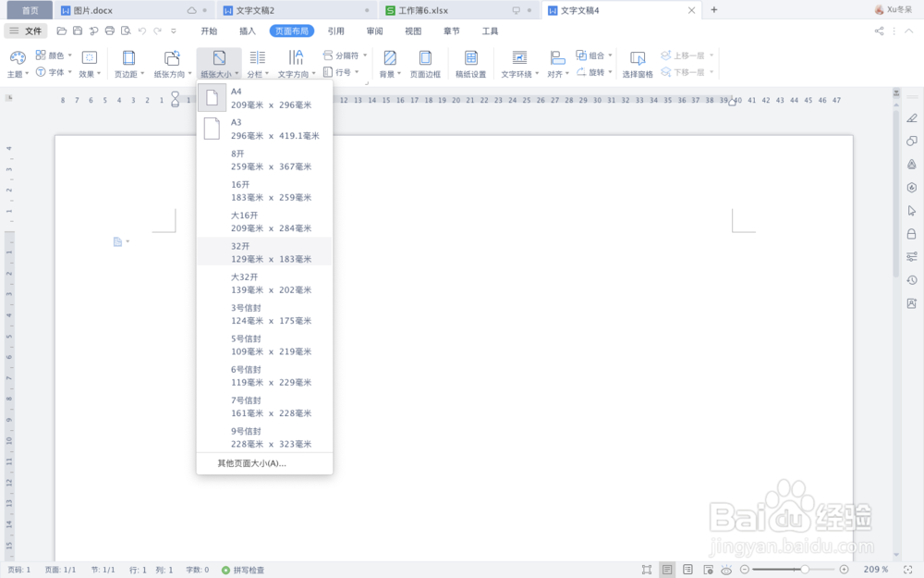Choose A4 paper size

point(264,98)
